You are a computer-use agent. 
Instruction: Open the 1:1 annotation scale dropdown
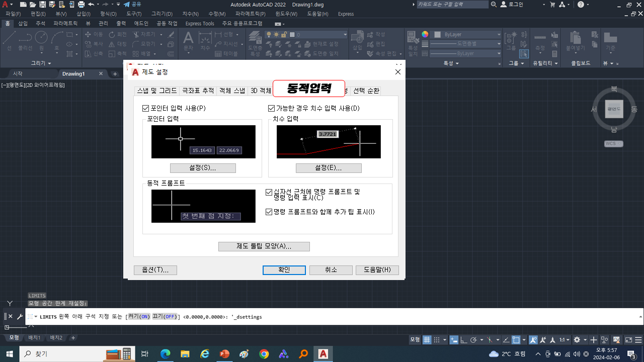tap(565, 340)
